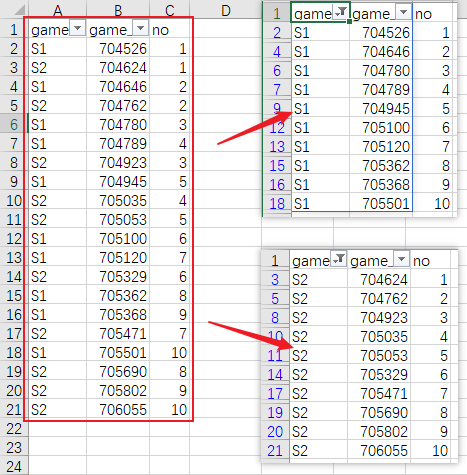Click cell 705501 in top-right filtered table
The width and height of the screenshot is (467, 475).
pos(381,203)
